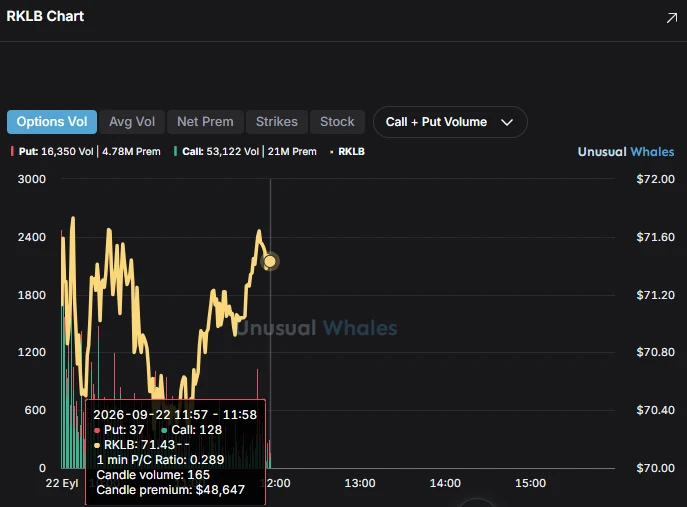The image size is (687, 507).
Task: Select the tooltip 1 min P/C Ratio line
Action: pyautogui.click(x=160, y=460)
